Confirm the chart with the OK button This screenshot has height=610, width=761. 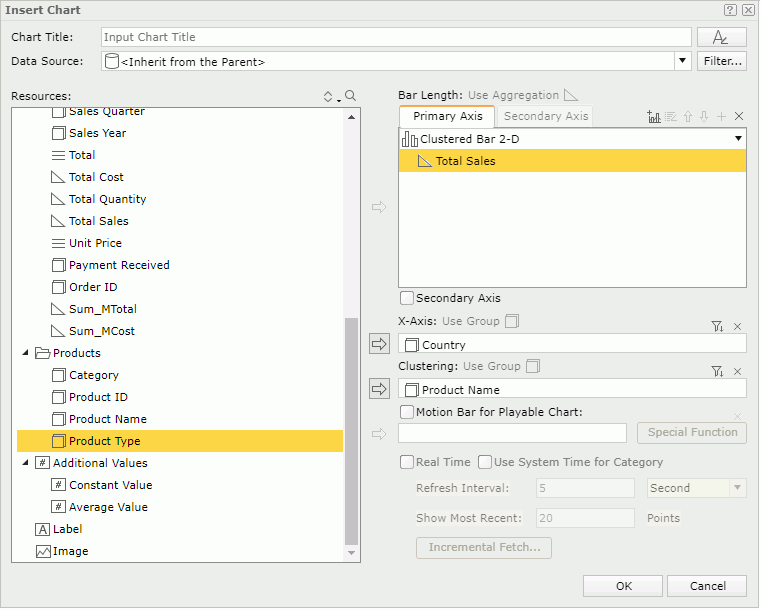pos(623,586)
